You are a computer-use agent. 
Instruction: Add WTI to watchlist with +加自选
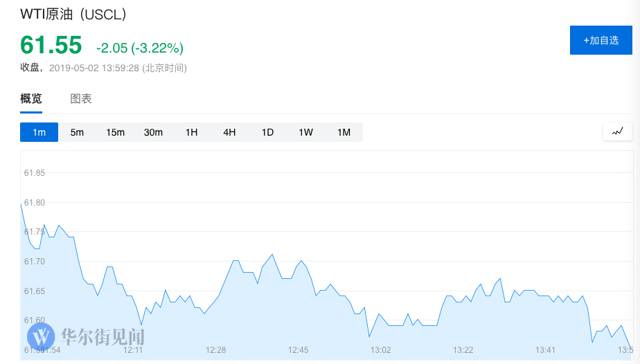pos(601,40)
